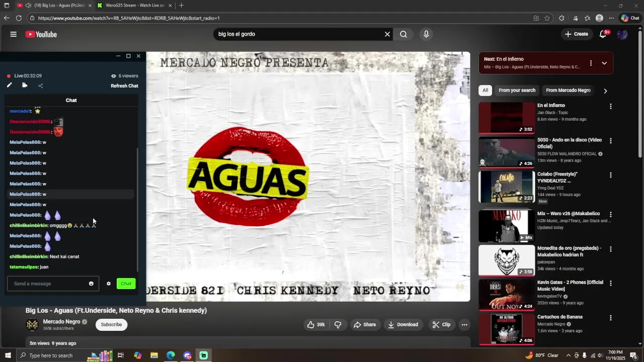Open options for 5050 Ando en la disco

pyautogui.click(x=611, y=141)
